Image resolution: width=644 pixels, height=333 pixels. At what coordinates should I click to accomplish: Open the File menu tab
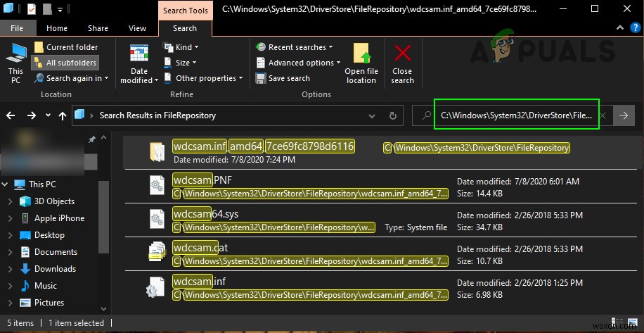(16, 28)
